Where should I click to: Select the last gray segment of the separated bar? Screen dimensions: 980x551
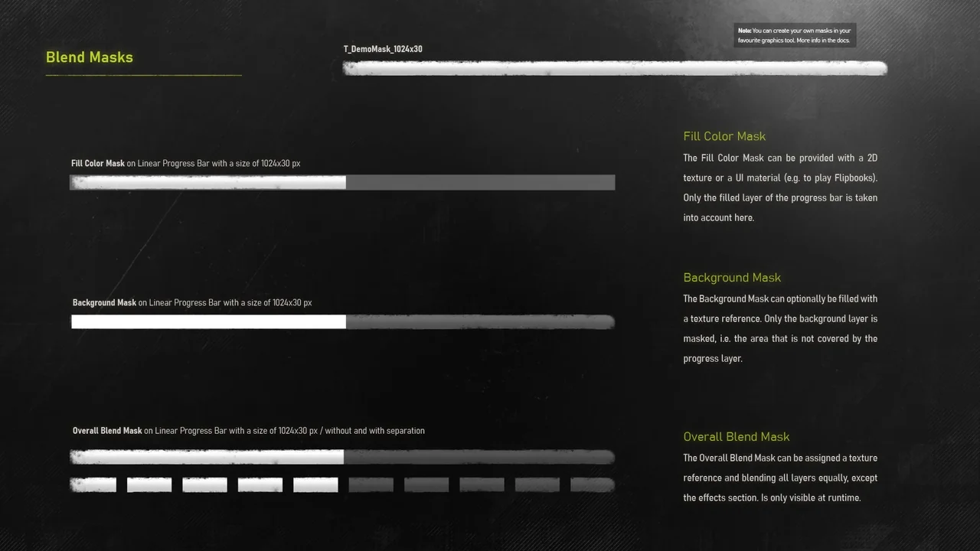[x=592, y=484]
